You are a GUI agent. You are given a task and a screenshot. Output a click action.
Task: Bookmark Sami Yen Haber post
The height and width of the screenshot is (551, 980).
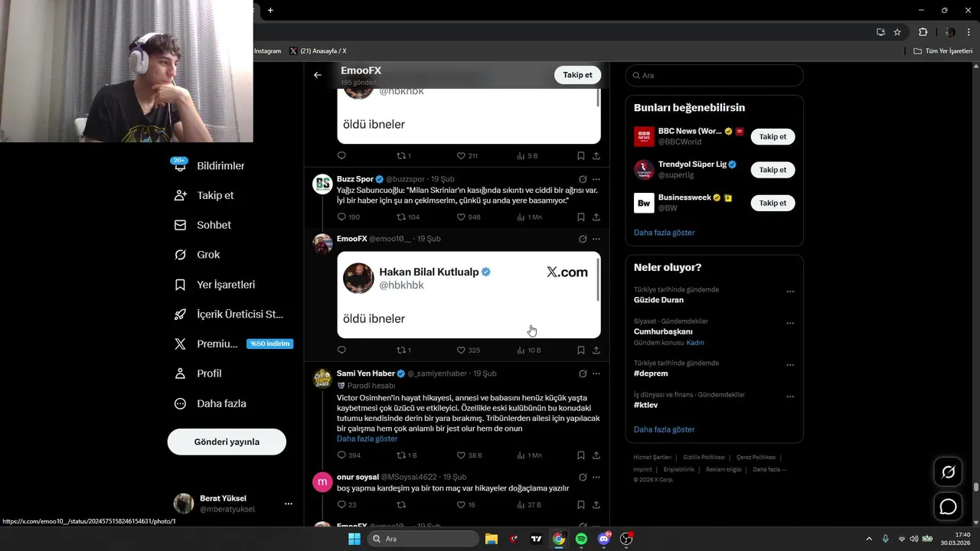pyautogui.click(x=581, y=455)
